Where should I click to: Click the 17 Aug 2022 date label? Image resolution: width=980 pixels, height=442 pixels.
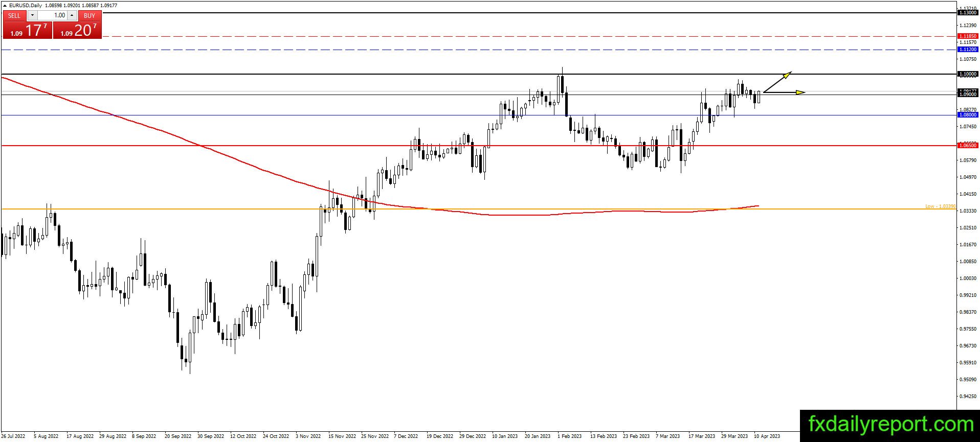[80, 436]
